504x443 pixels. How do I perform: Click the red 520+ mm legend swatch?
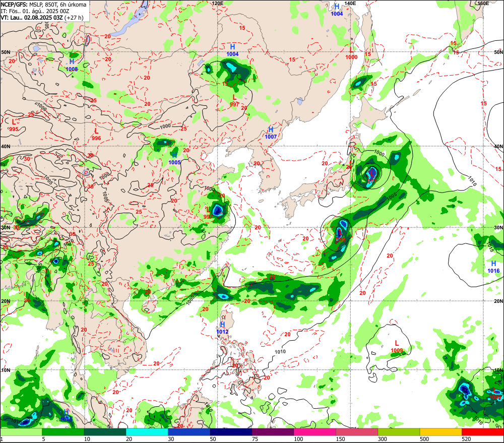click(483, 432)
